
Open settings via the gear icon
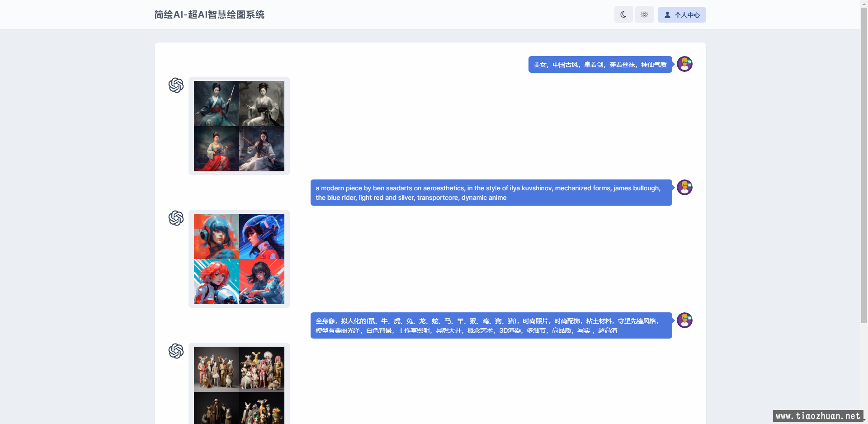[644, 14]
